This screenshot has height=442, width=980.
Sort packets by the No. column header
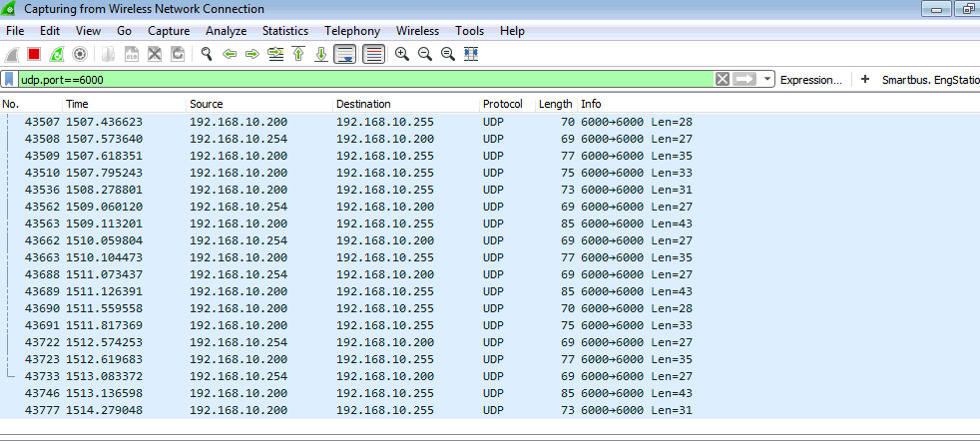pyautogui.click(x=31, y=104)
